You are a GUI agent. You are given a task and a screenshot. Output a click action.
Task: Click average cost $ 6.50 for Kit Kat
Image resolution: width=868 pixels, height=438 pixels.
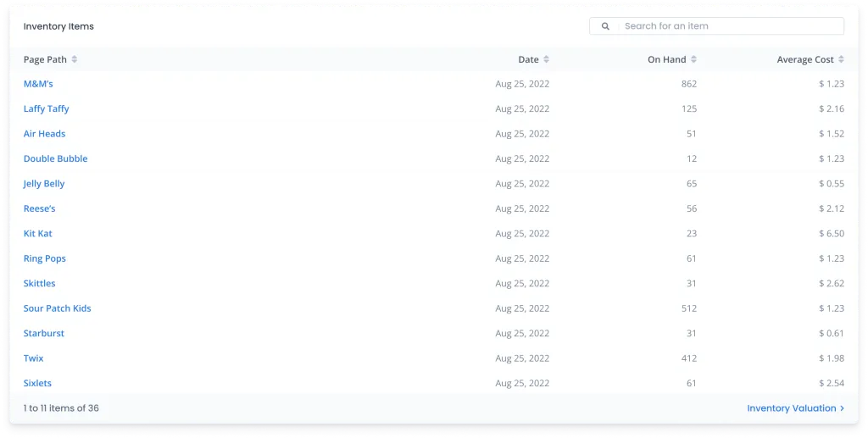pyautogui.click(x=832, y=233)
